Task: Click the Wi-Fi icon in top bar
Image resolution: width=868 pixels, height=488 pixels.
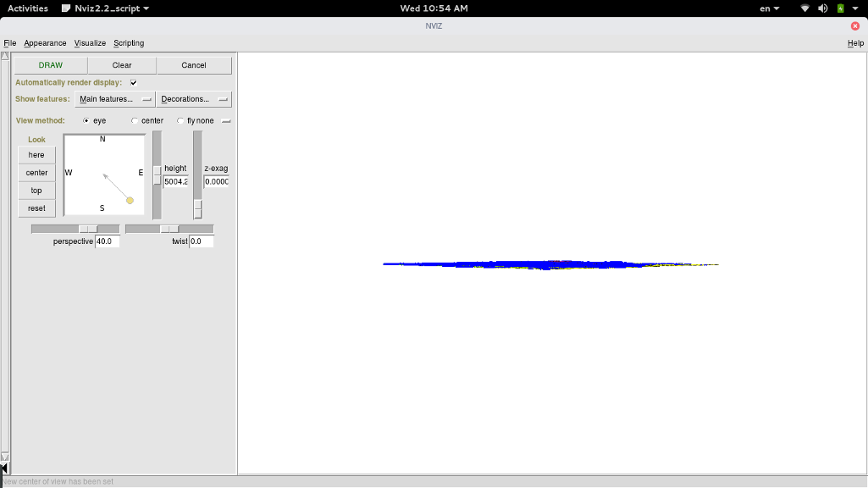Action: click(x=804, y=8)
